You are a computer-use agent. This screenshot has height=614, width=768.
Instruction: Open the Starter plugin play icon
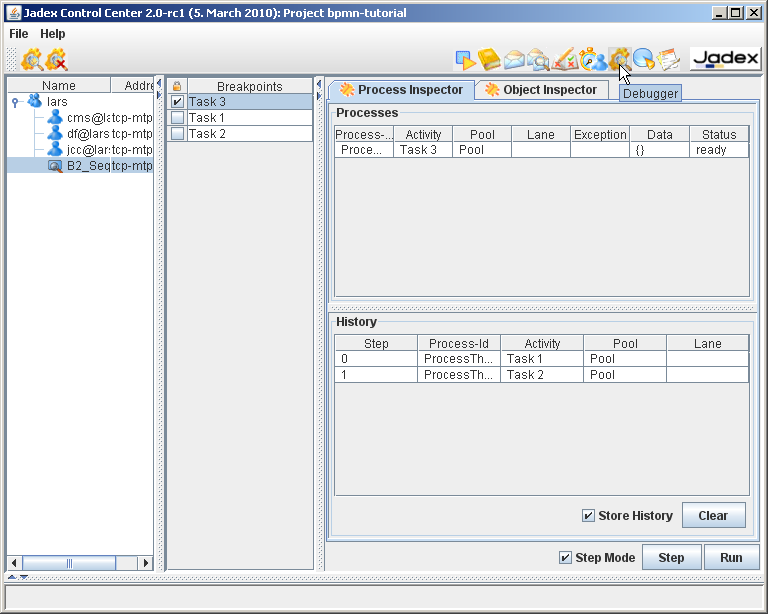click(x=465, y=60)
